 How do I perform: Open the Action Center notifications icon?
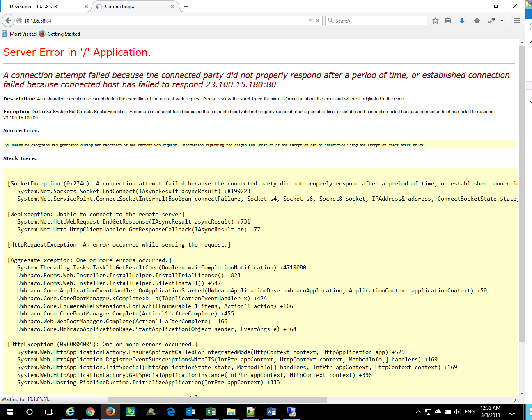tap(512, 412)
